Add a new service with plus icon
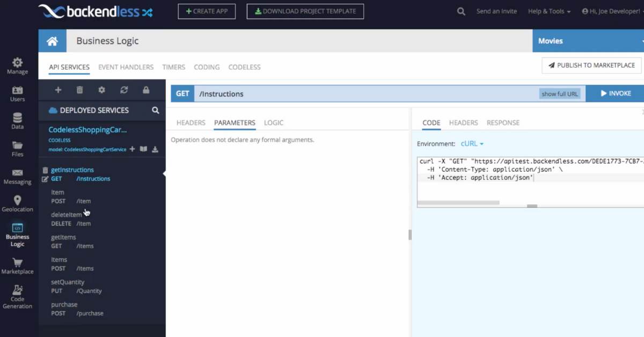Screen dimensions: 644x337 point(58,90)
